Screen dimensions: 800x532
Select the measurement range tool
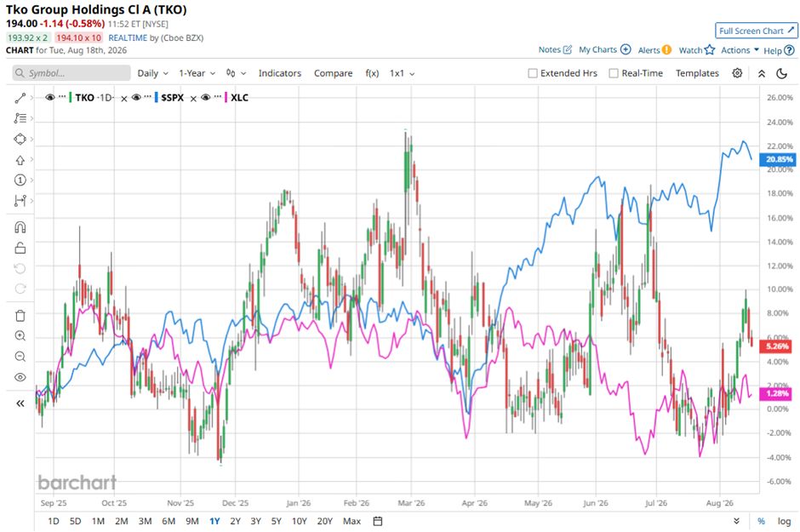click(x=20, y=200)
